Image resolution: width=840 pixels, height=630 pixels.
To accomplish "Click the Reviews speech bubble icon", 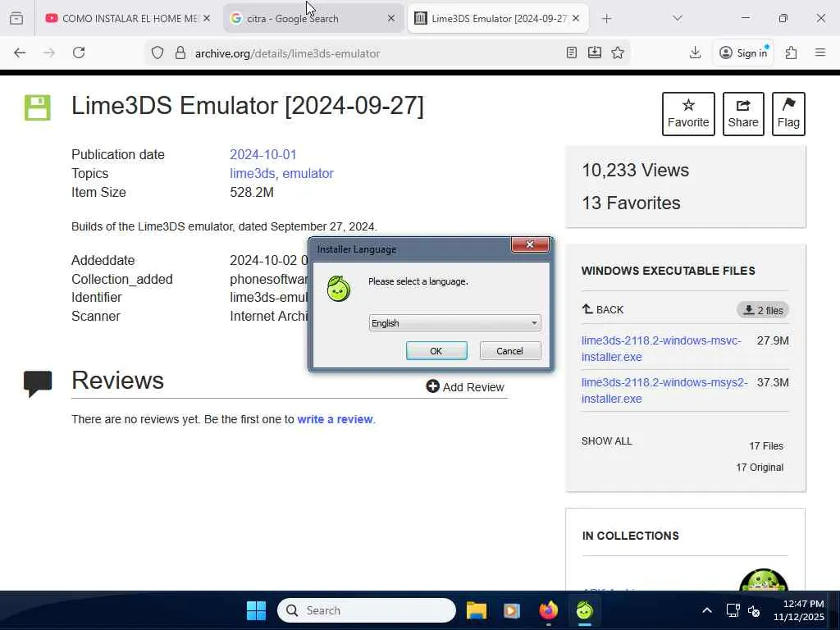I will click(38, 384).
